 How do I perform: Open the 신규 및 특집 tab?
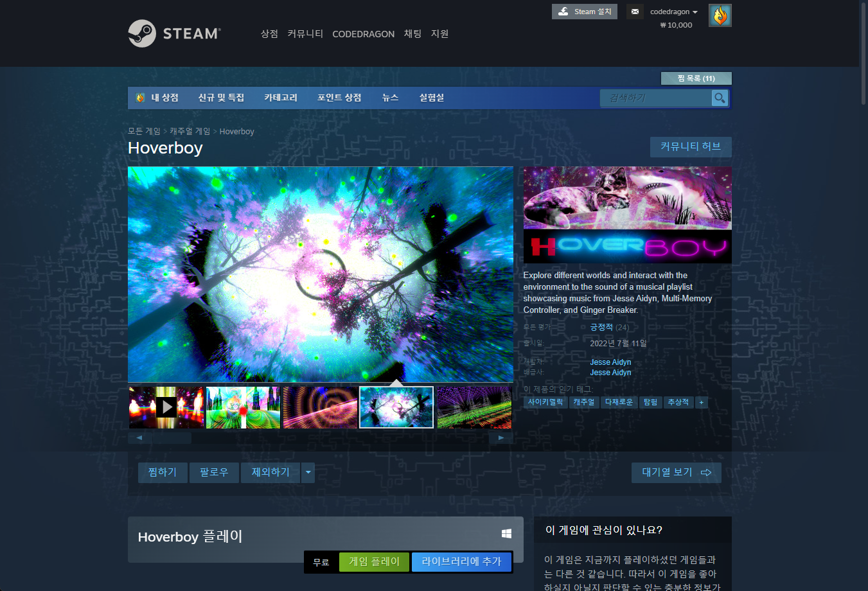point(221,98)
